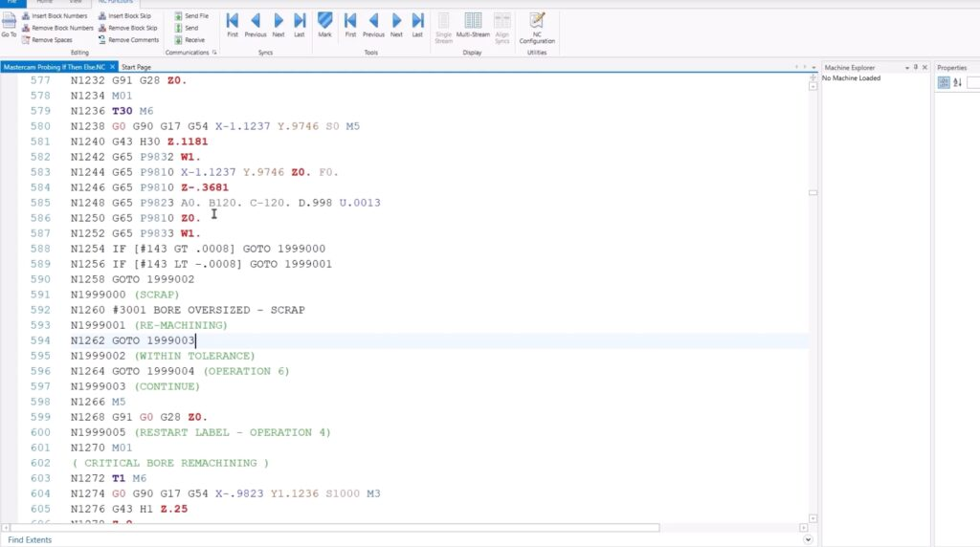Toggle Categorized view in Properties panel
This screenshot has width=980, height=547.
pyautogui.click(x=944, y=83)
